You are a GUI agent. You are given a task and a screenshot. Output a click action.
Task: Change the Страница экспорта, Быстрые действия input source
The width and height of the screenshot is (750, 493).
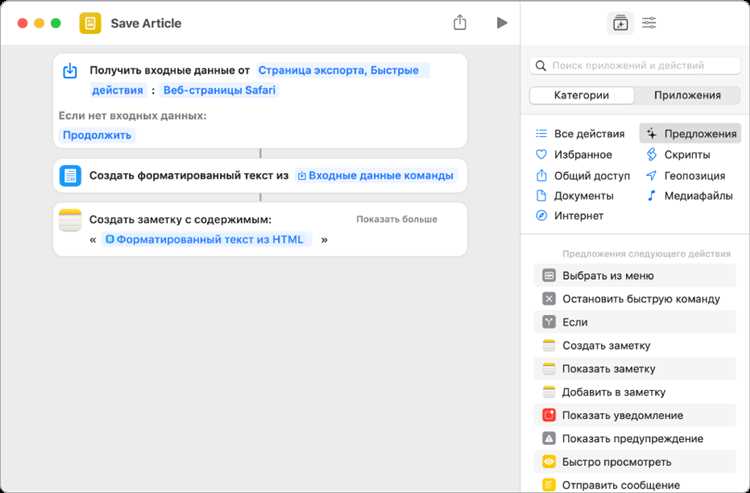click(338, 70)
